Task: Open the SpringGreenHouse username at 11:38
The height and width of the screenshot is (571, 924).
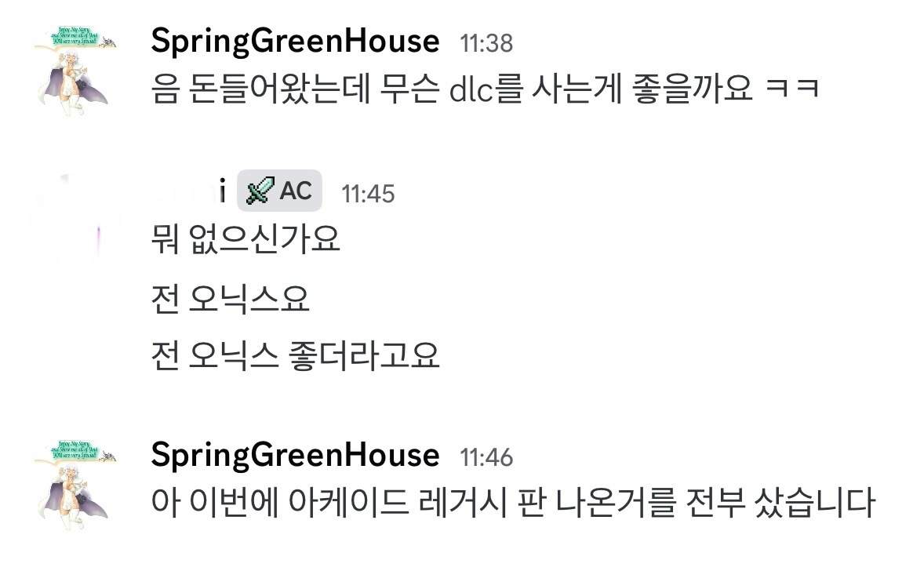Action: (x=295, y=40)
